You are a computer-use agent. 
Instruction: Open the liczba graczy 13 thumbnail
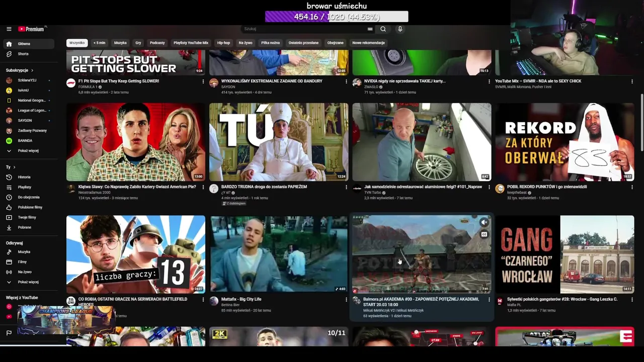(x=136, y=254)
